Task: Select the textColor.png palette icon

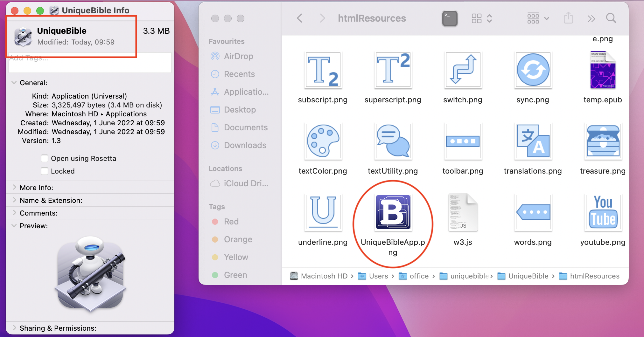Action: [x=323, y=141]
